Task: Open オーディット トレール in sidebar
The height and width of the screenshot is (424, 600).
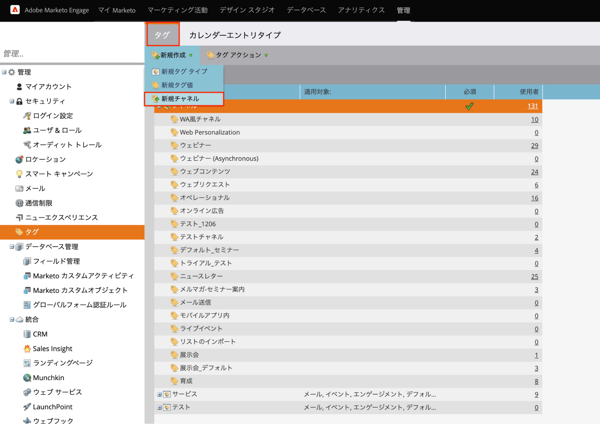Action: coord(67,145)
